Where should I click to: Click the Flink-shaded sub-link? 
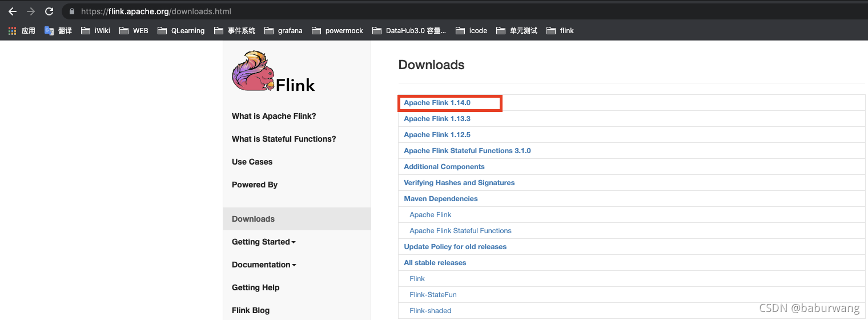click(x=431, y=311)
